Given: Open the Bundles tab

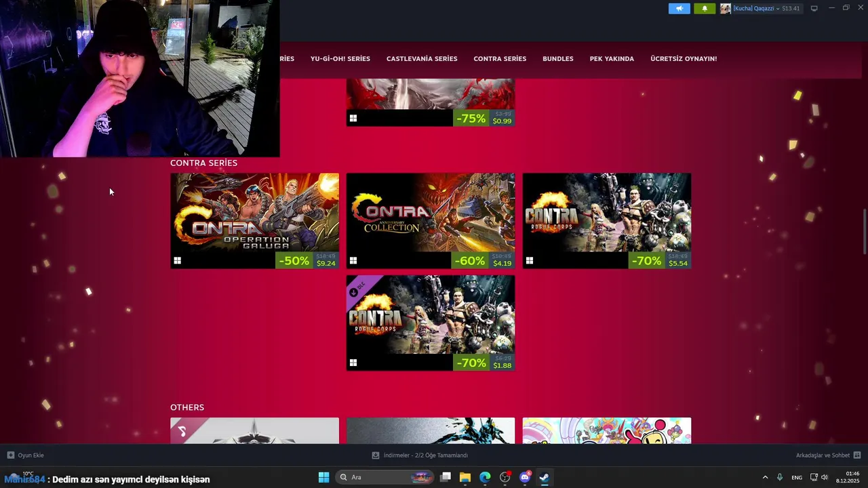Looking at the screenshot, I should tap(557, 58).
